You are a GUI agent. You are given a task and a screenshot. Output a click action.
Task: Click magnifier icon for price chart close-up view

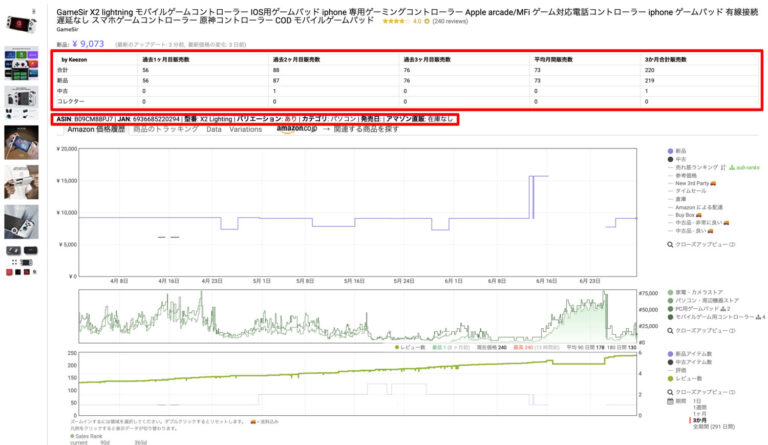[x=670, y=244]
